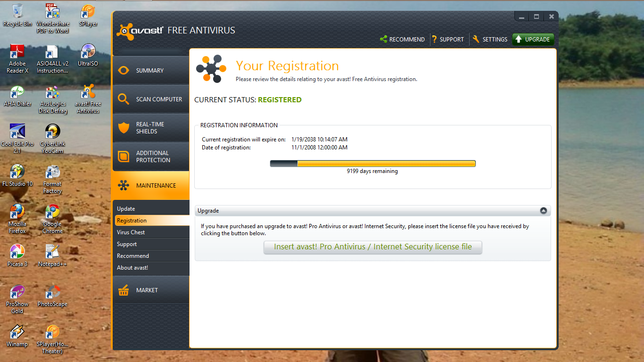Select the Cool Edit Pro 2.1 icon

pos(17,139)
